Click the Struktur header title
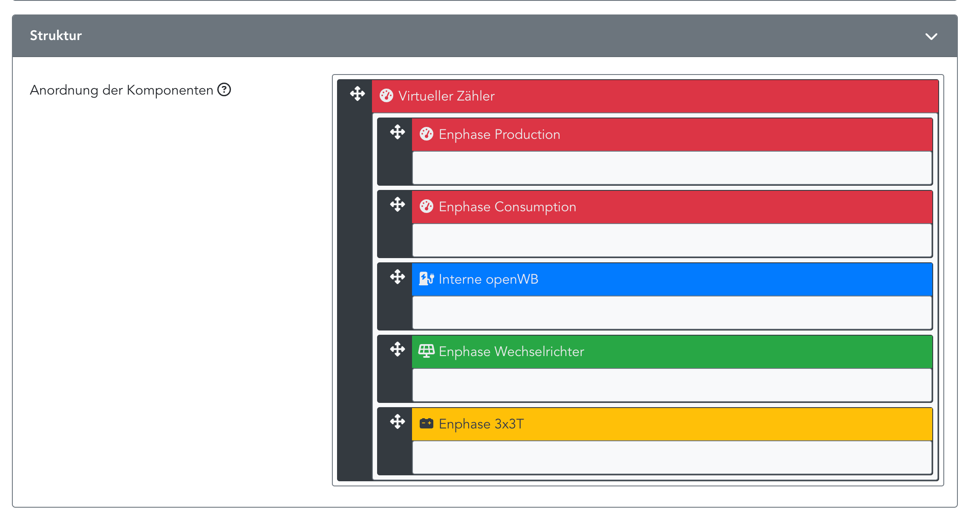Screen dimensions: 980x523 click(x=56, y=36)
